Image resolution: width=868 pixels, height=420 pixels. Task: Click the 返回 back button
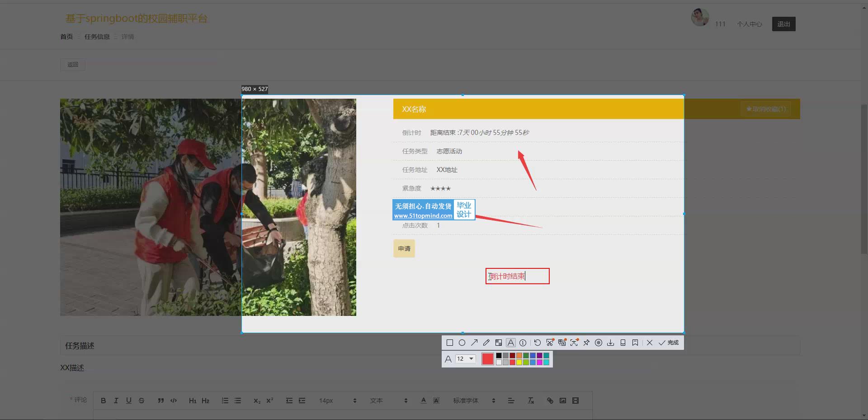click(x=73, y=65)
